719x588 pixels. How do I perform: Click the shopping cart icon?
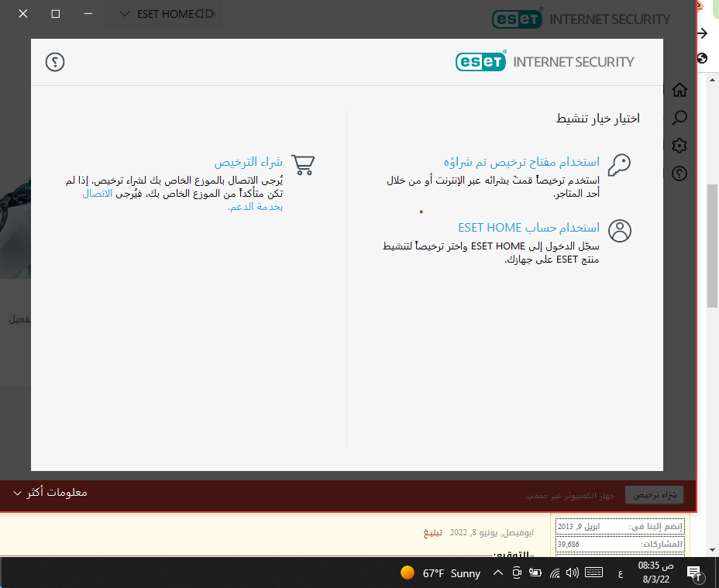303,165
